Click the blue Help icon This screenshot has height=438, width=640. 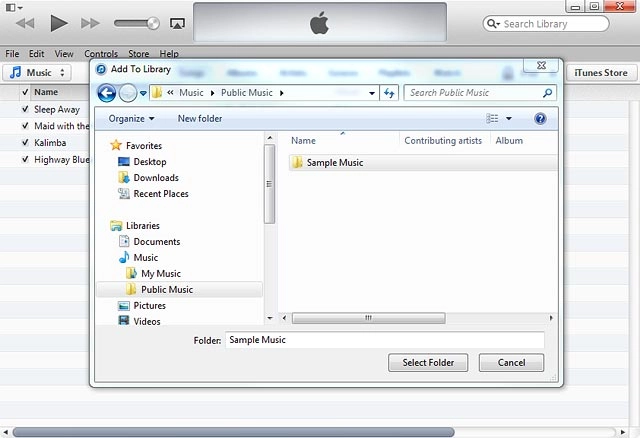point(540,118)
